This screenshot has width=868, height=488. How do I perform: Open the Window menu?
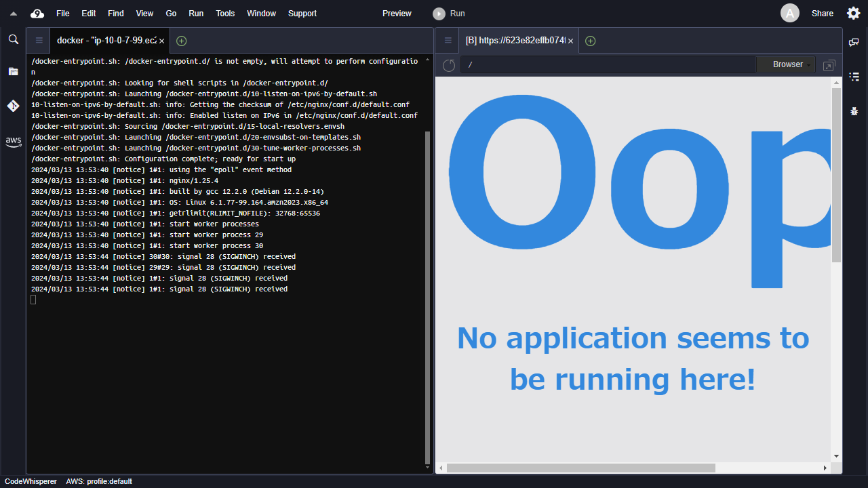tap(261, 14)
